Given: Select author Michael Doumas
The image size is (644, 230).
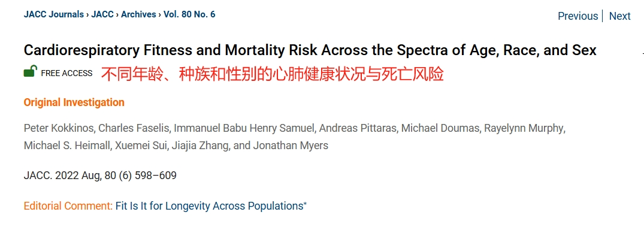Looking at the screenshot, I should pyautogui.click(x=440, y=128).
